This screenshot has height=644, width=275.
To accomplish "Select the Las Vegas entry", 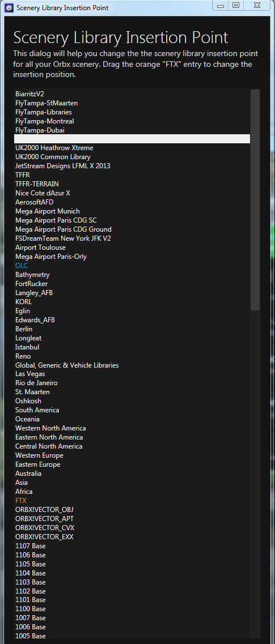I will coord(30,374).
